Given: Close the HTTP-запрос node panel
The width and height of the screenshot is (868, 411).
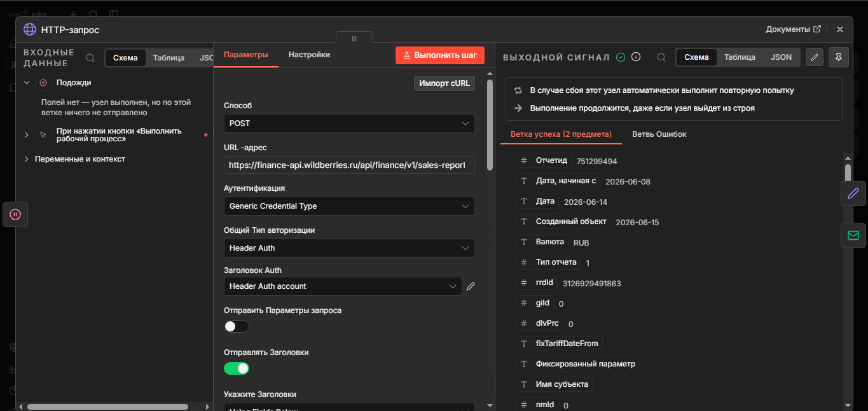Looking at the screenshot, I should 840,29.
